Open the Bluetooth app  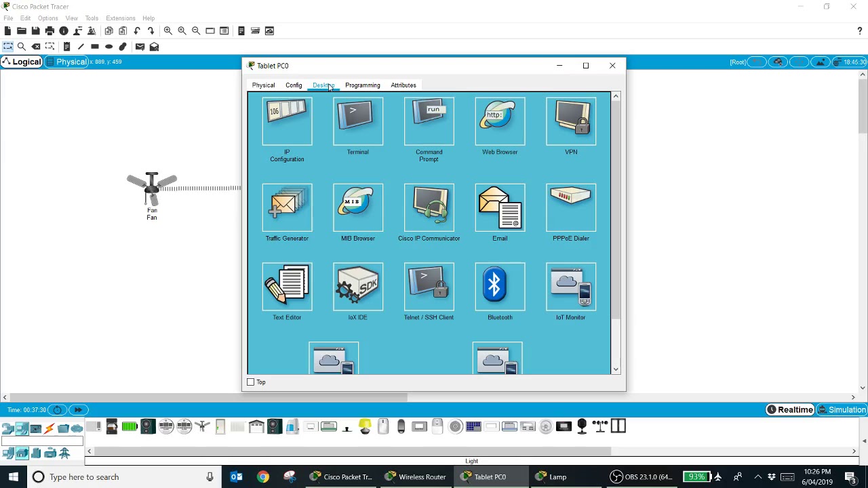500,287
